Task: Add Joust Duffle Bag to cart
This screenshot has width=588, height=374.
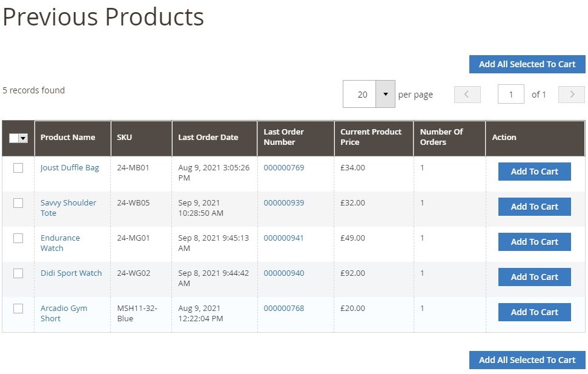Action: coord(534,172)
